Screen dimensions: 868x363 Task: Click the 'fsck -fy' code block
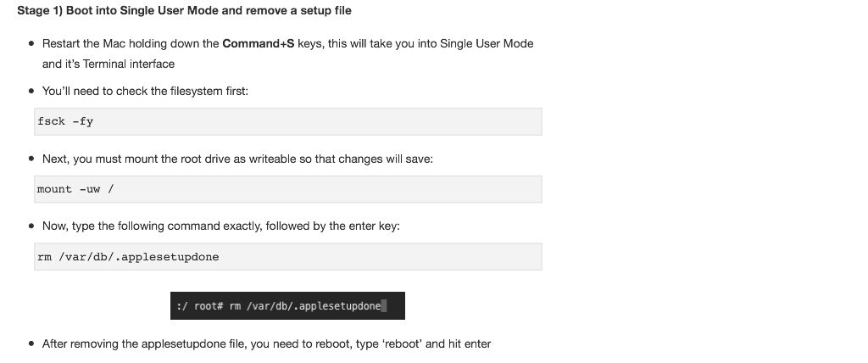click(x=288, y=121)
